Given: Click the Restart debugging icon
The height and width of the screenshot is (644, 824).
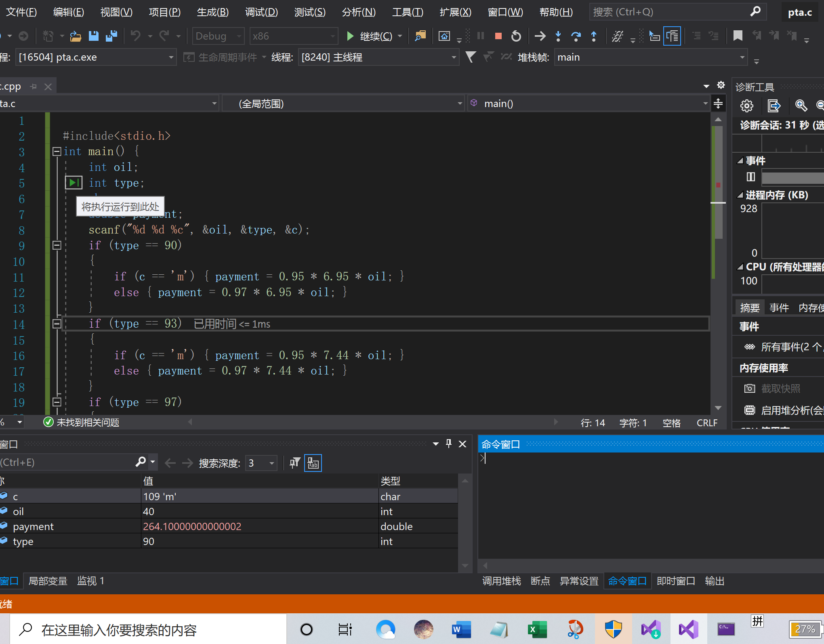Looking at the screenshot, I should 516,36.
